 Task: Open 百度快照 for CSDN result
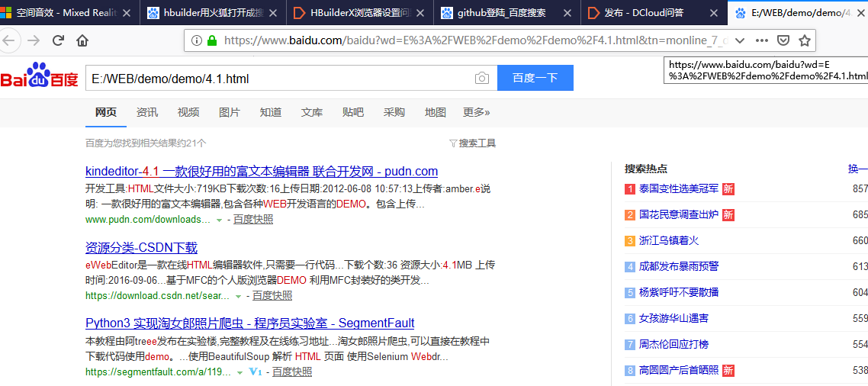tap(272, 296)
